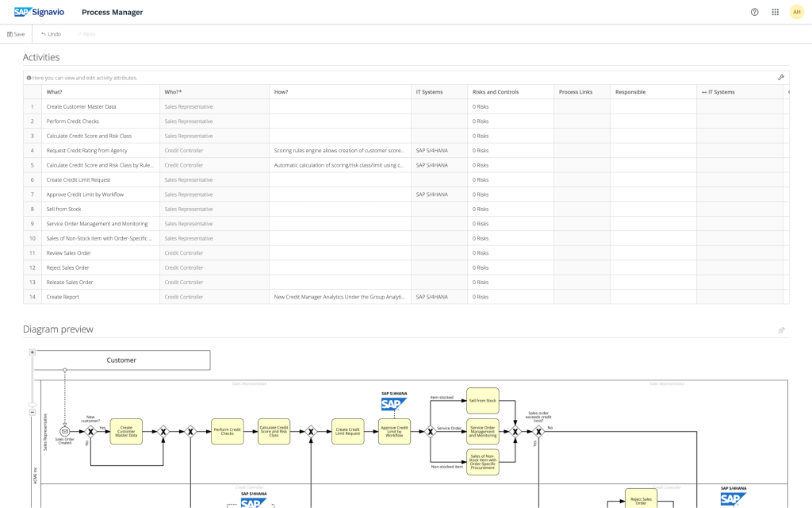
Task: Zoom out using the minus icon on the diagram
Action: (x=32, y=412)
